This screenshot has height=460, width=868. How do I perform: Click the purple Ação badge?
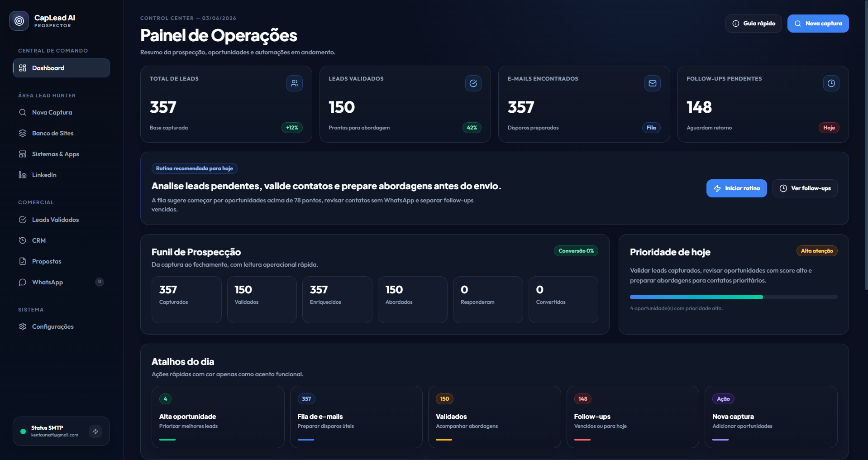[723, 399]
